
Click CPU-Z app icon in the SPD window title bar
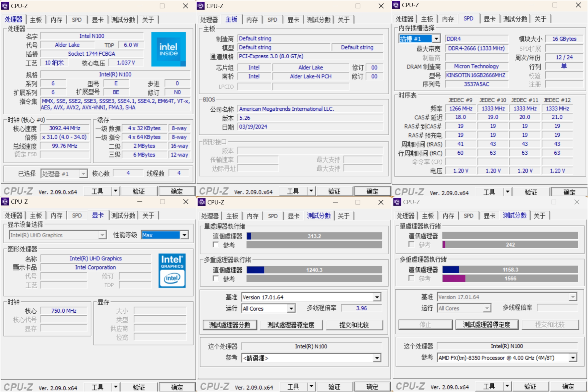click(x=396, y=5)
